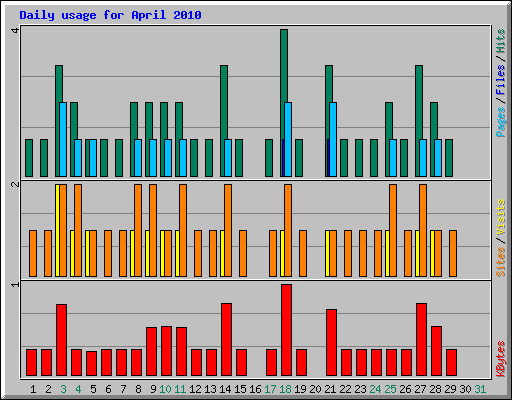Click the '4' value on hits axis
Image resolution: width=512 pixels, height=400 pixels.
tap(15, 30)
